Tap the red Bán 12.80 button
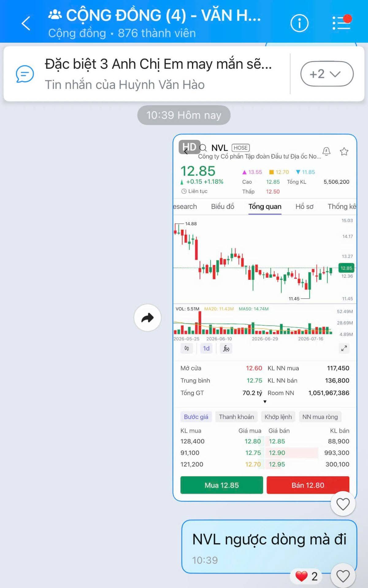The width and height of the screenshot is (368, 588). point(308,485)
